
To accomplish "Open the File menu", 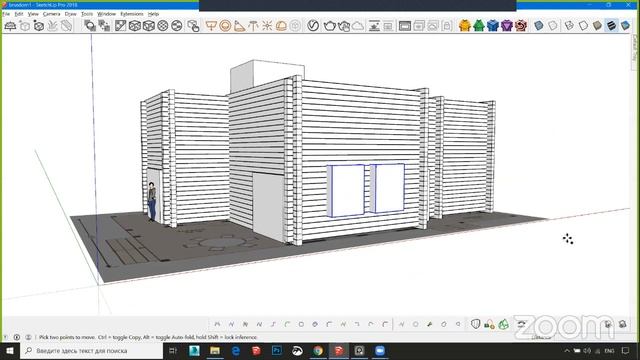I will coord(6,14).
